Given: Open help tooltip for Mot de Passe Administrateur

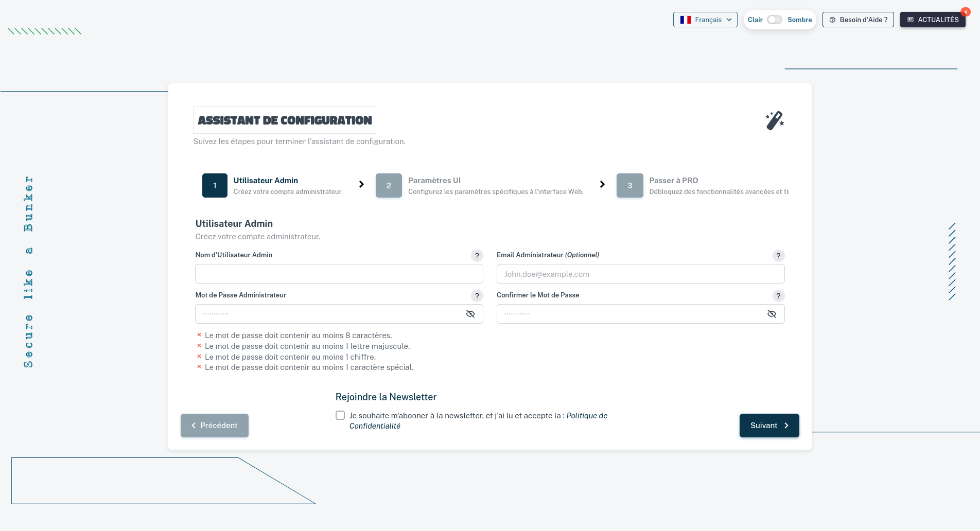Looking at the screenshot, I should (x=477, y=296).
